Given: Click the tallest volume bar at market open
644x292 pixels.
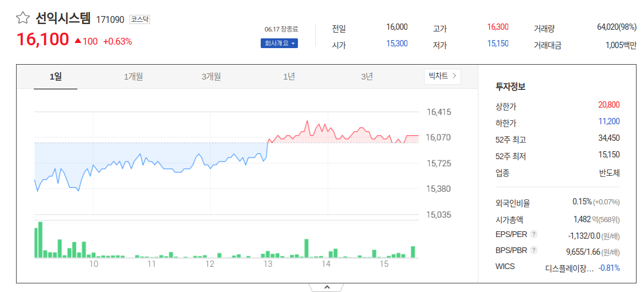Looking at the screenshot, I should [x=40, y=240].
